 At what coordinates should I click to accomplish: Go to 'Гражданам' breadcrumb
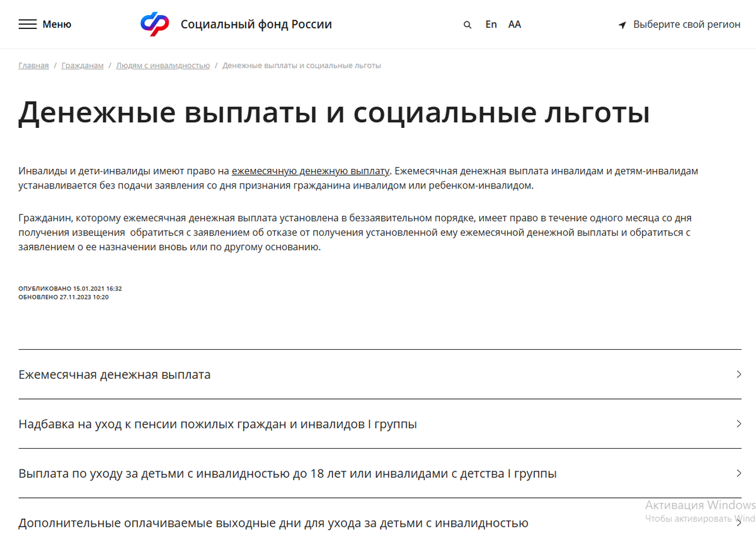(x=83, y=66)
